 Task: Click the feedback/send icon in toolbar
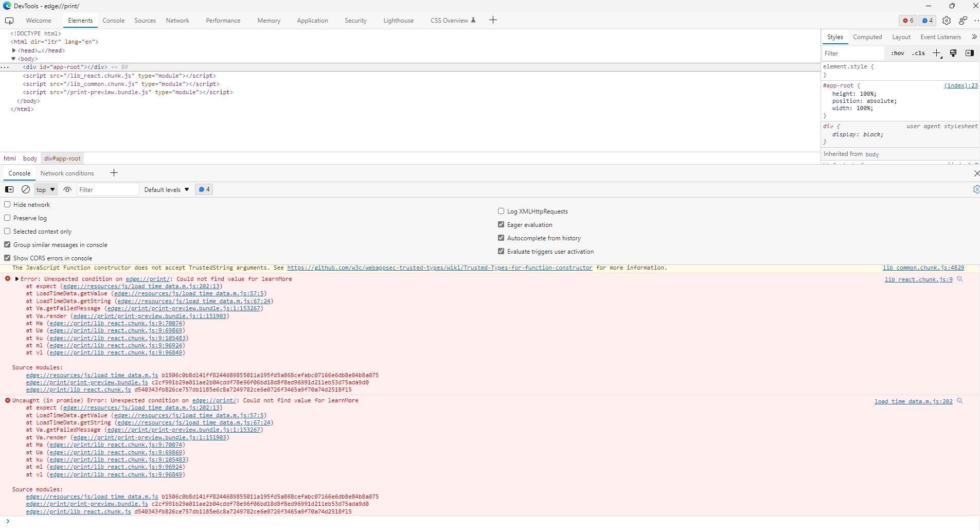pyautogui.click(x=963, y=21)
